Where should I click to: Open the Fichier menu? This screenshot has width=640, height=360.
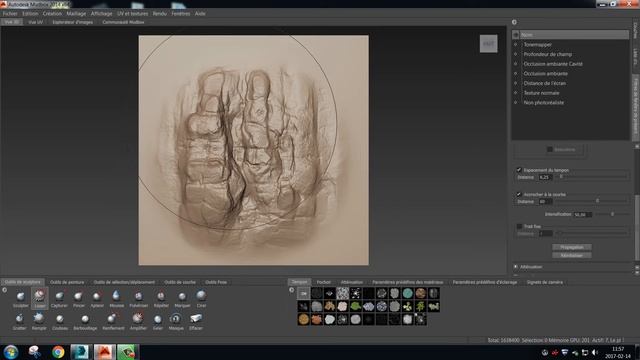tap(10, 13)
